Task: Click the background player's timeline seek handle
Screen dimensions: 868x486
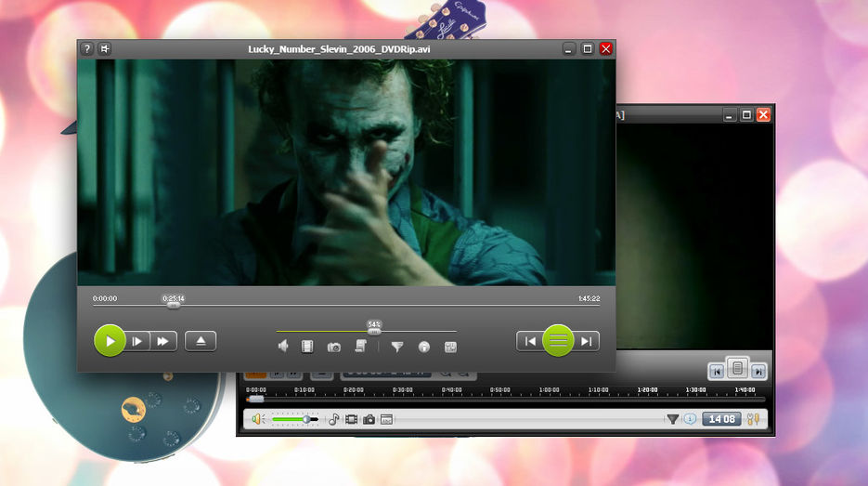Action: [255, 399]
